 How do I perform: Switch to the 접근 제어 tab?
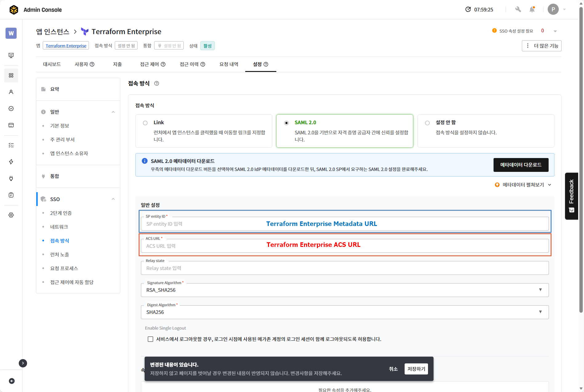(153, 64)
